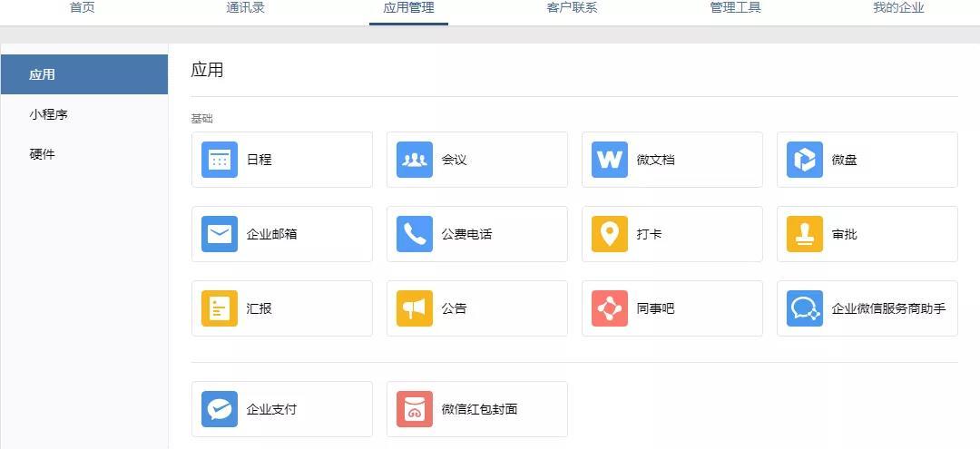Open the 微文档 W icon
This screenshot has height=449, width=980.
[610, 160]
